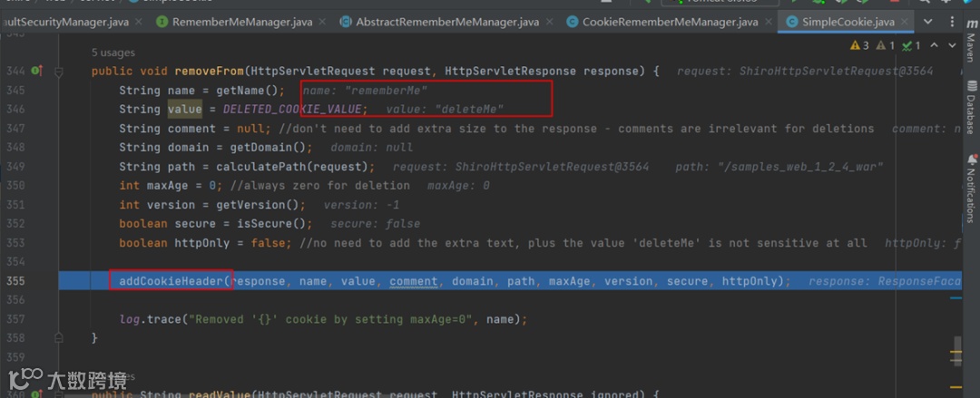Close the tab ending in SecurityManager.java
This screenshot has height=398, width=980.
[139, 22]
